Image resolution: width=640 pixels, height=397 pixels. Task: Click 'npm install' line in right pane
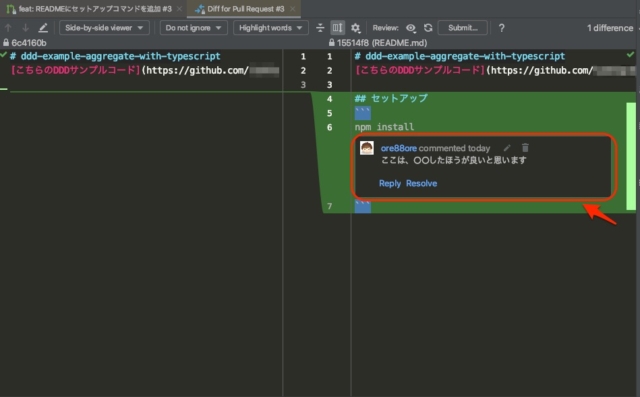tap(384, 127)
